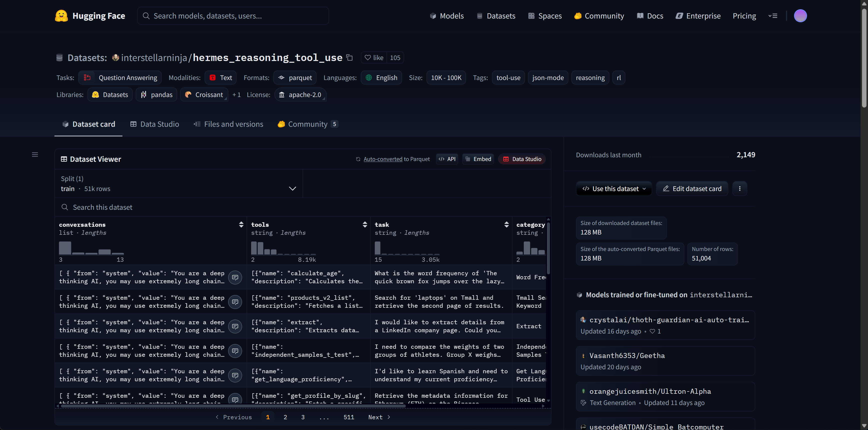Screen dimensions: 868x430
Task: Open conversation preview for the 'calculate_age' row
Action: pyautogui.click(x=235, y=277)
